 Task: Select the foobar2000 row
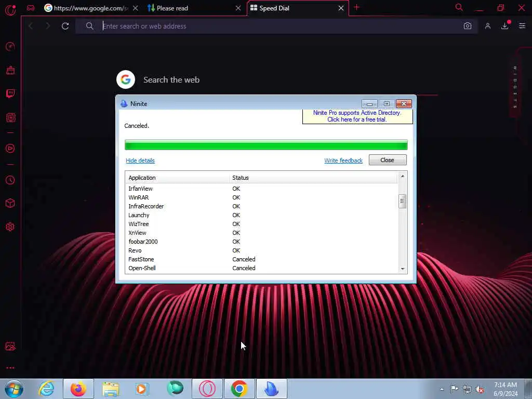pyautogui.click(x=261, y=242)
